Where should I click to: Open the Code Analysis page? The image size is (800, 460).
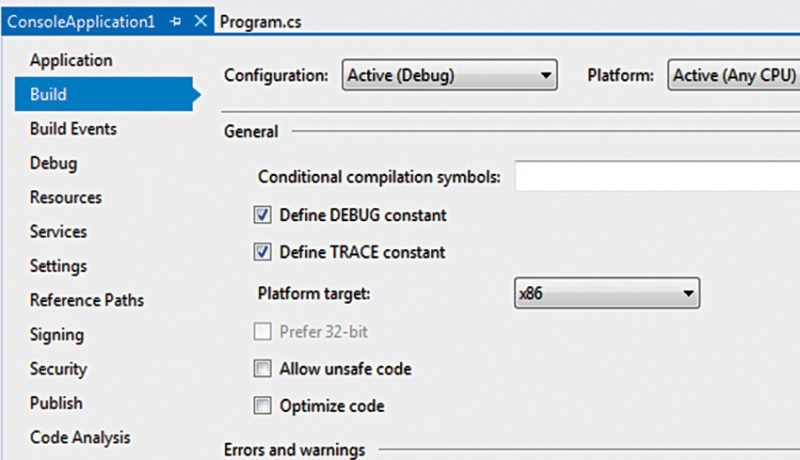pos(79,437)
